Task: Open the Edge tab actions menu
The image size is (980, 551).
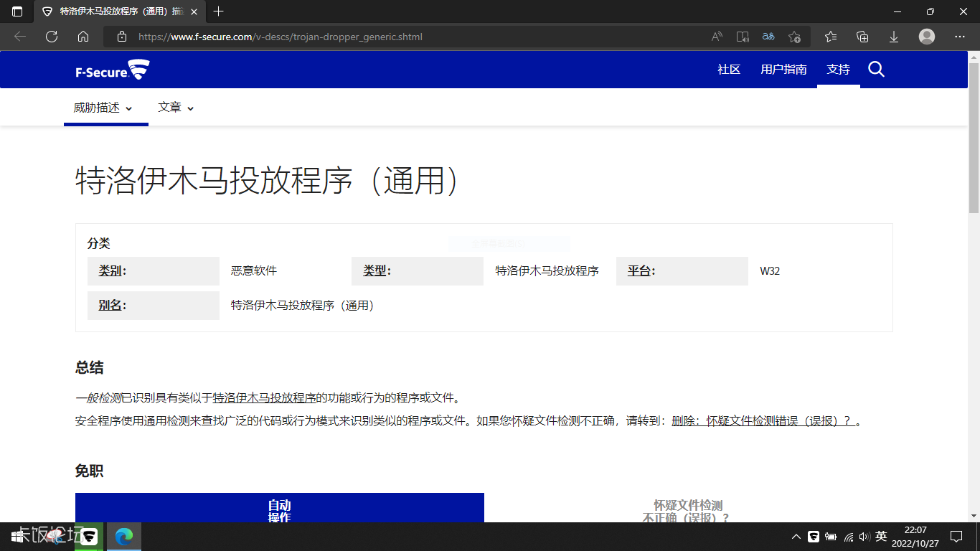Action: tap(17, 11)
